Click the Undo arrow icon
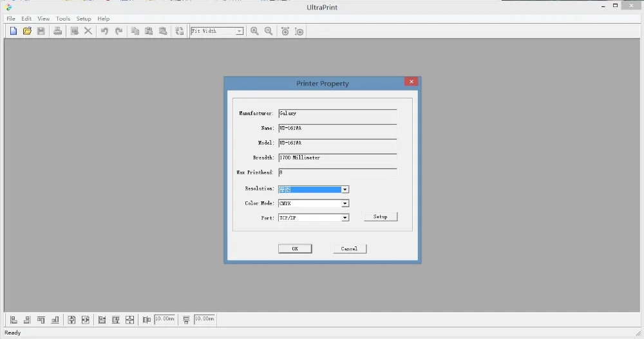The image size is (644, 339). coord(105,31)
